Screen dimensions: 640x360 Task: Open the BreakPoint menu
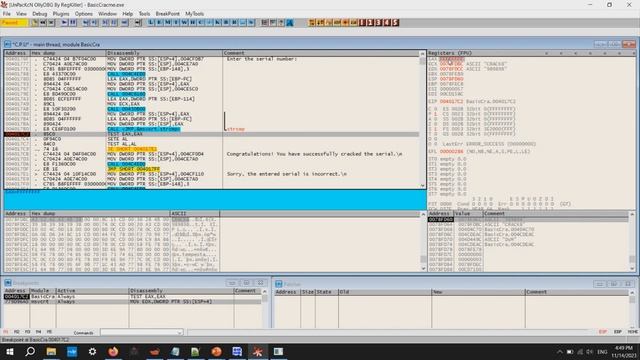pyautogui.click(x=167, y=13)
